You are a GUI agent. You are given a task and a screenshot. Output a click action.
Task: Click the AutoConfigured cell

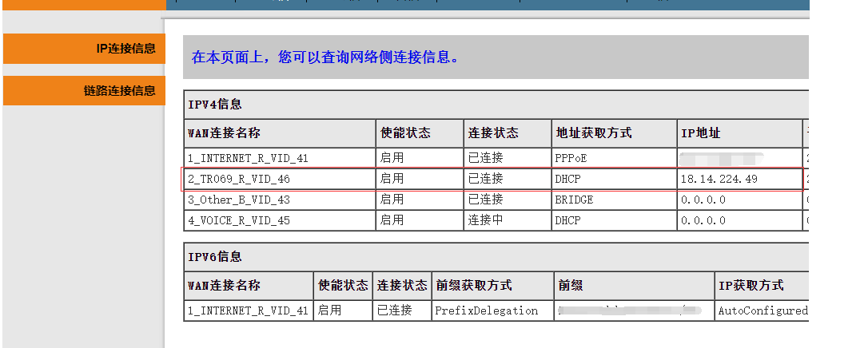tap(762, 310)
